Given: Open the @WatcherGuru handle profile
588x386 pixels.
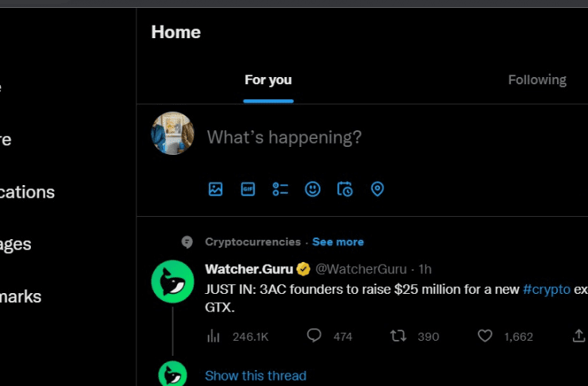Looking at the screenshot, I should click(x=362, y=268).
